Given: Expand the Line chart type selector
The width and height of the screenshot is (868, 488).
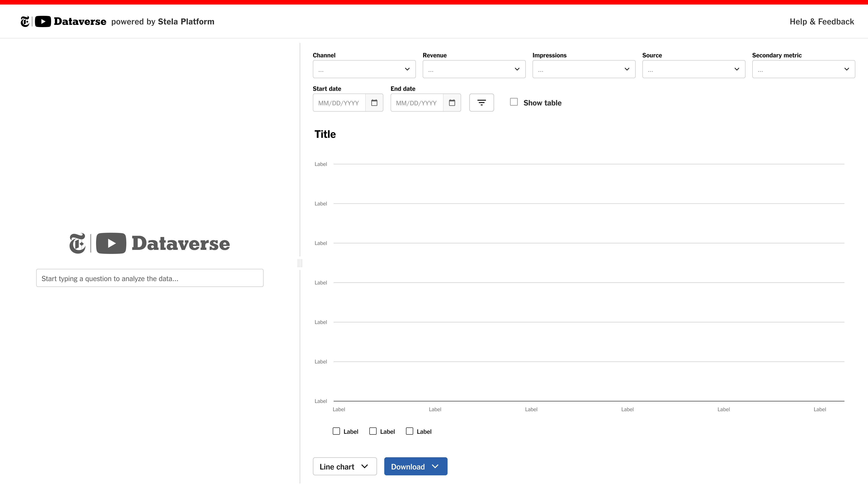Looking at the screenshot, I should coord(345,467).
